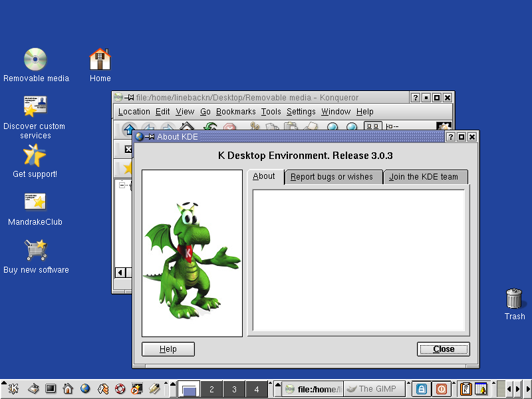Open the Home folder panel icon
The width and height of the screenshot is (532, 399).
click(x=68, y=389)
